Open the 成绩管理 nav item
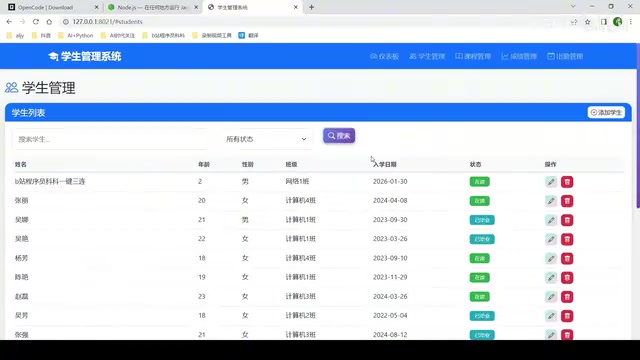This screenshot has width=640, height=360. (519, 56)
